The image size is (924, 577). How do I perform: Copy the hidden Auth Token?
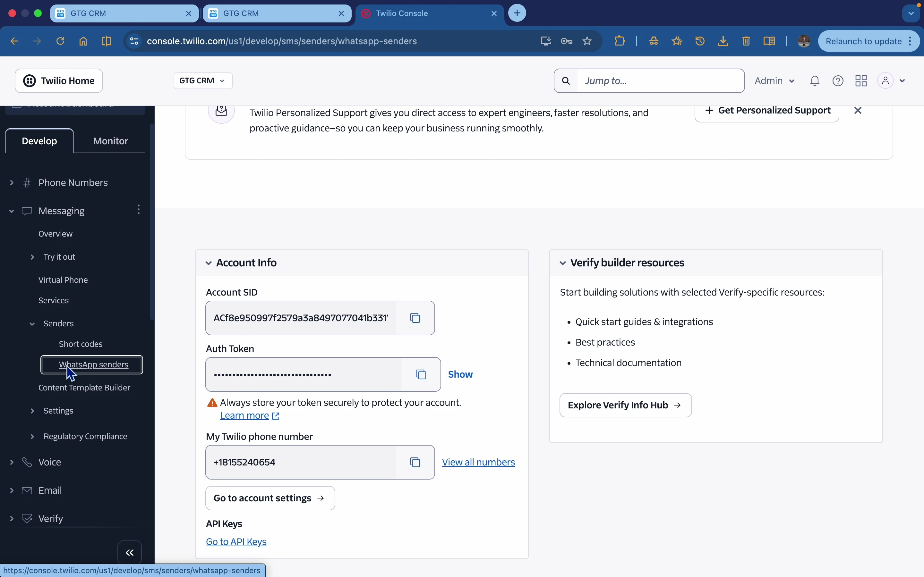click(x=421, y=374)
